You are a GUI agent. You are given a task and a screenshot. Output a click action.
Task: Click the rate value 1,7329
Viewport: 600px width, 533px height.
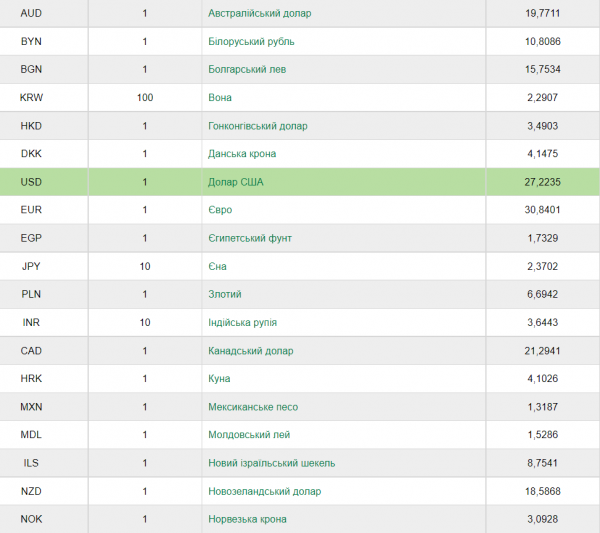click(542, 238)
